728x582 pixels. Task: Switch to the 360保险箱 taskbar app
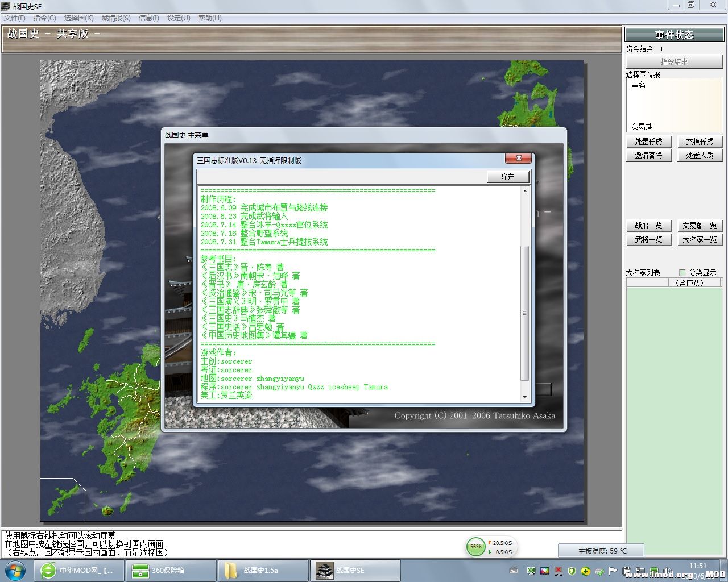pyautogui.click(x=171, y=571)
